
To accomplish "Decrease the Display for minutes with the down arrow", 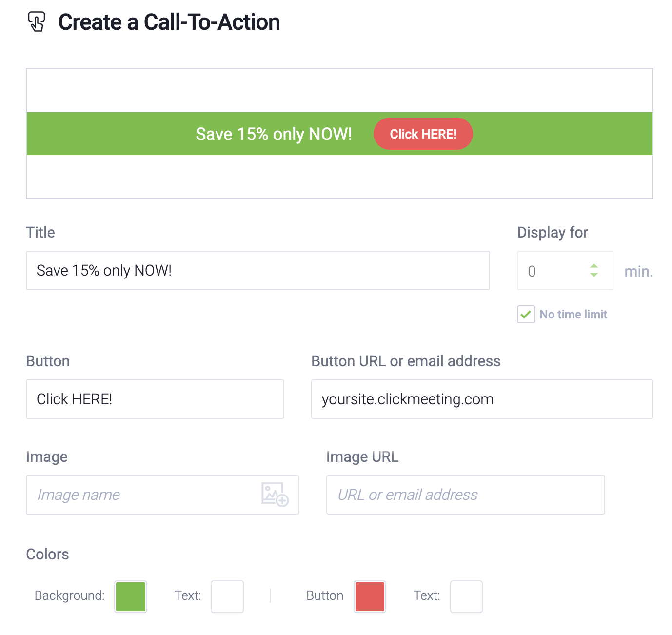I will click(594, 275).
